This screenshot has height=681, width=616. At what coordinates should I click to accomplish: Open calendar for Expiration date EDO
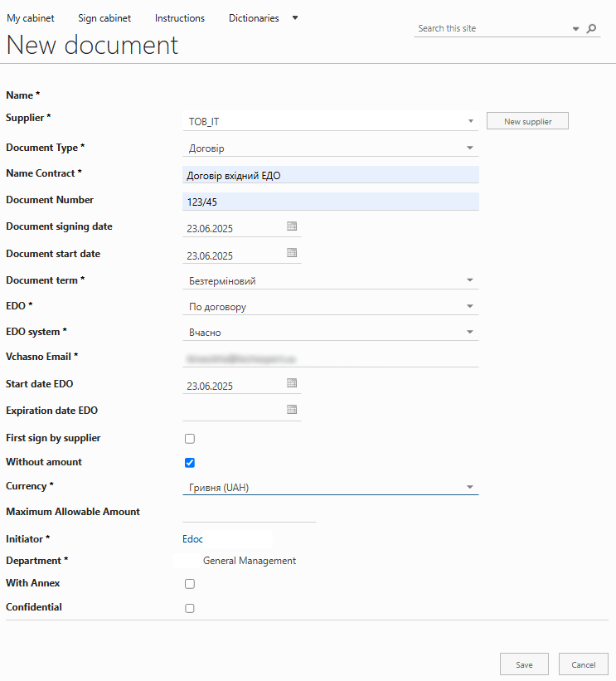292,410
